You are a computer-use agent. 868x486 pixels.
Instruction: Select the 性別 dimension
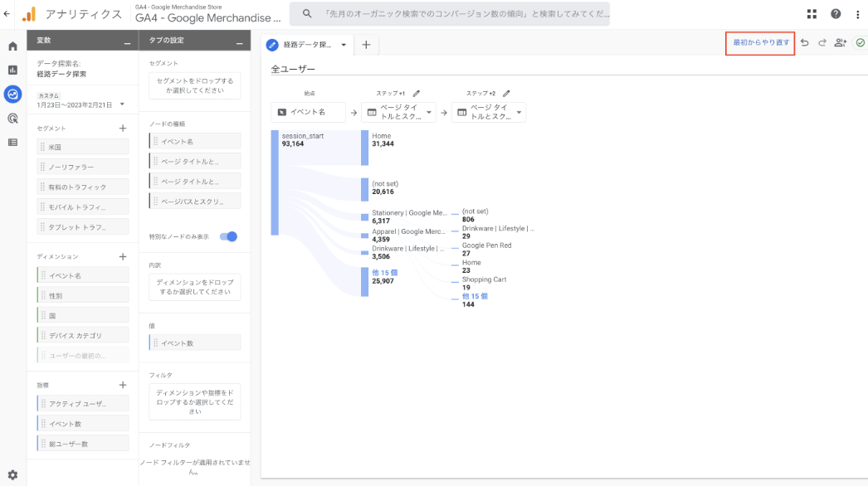click(x=83, y=295)
